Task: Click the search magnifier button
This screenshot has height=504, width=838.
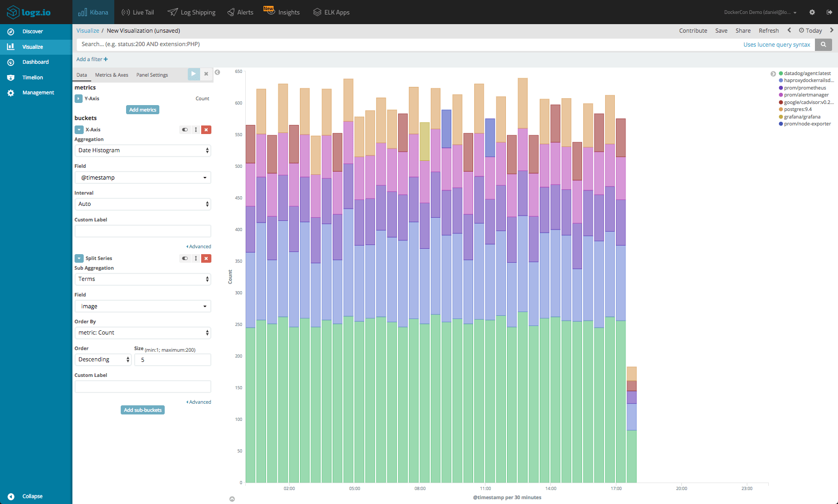Action: click(x=823, y=45)
